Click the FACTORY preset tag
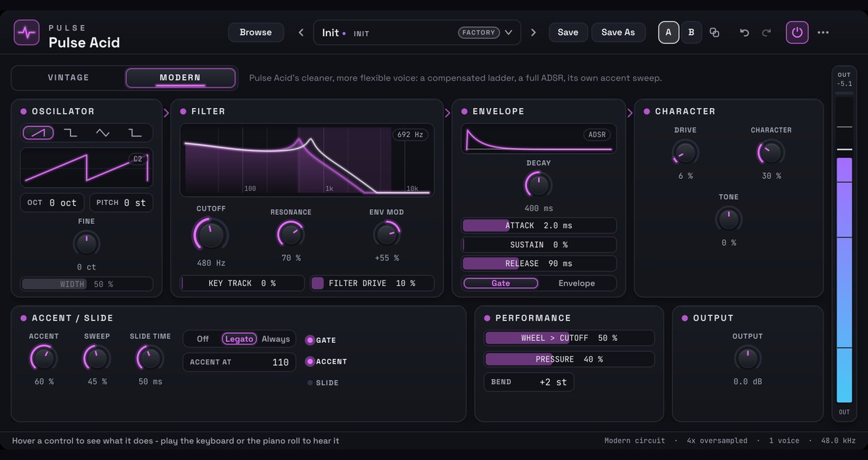Viewport: 868px width, 460px height. coord(479,33)
